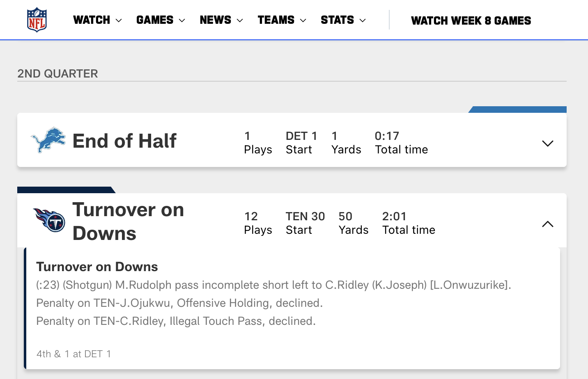Image resolution: width=588 pixels, height=379 pixels.
Task: Collapse the Turnover on Downs drive chevron
Action: (548, 224)
